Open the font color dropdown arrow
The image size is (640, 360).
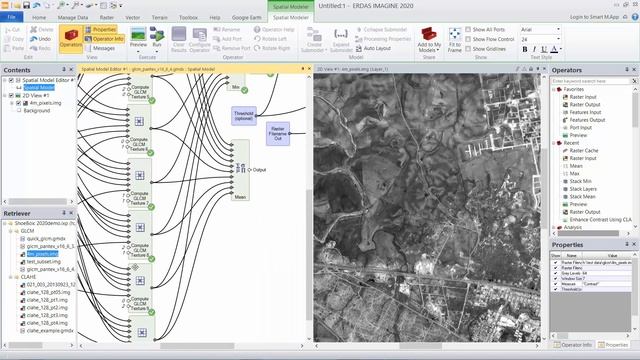point(560,49)
